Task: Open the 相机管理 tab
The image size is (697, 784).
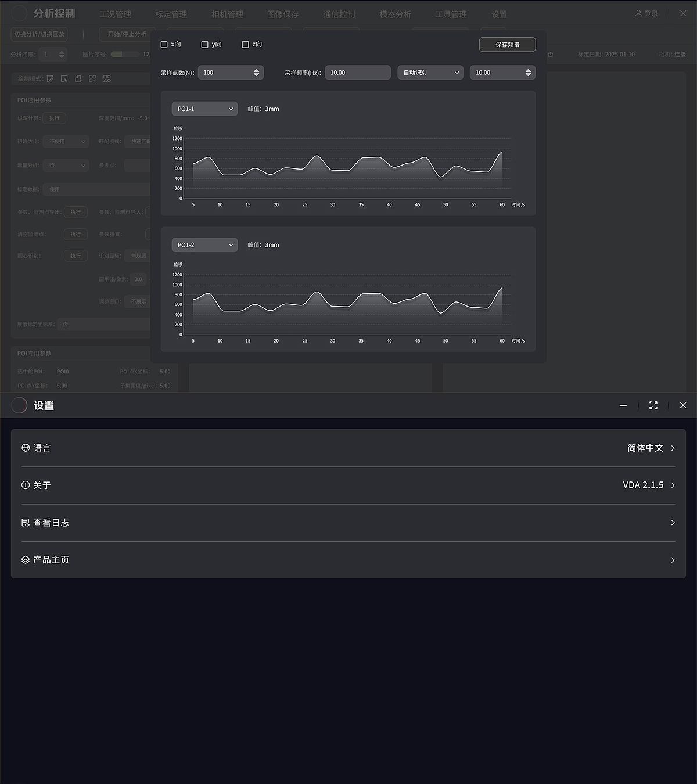Action: click(227, 14)
